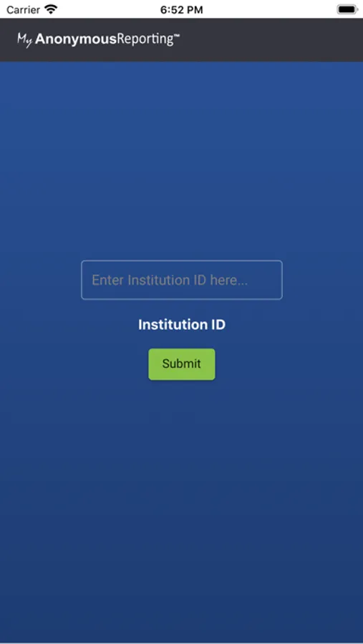Image resolution: width=363 pixels, height=644 pixels.
Task: Select the bold "Anonymous" word in header
Action: [x=76, y=39]
